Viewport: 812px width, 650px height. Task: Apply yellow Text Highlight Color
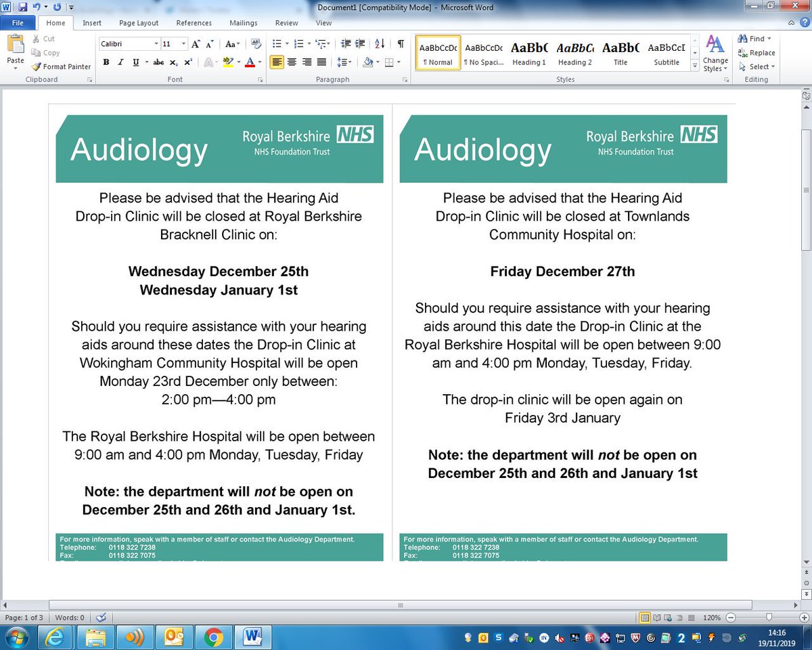pyautogui.click(x=228, y=62)
